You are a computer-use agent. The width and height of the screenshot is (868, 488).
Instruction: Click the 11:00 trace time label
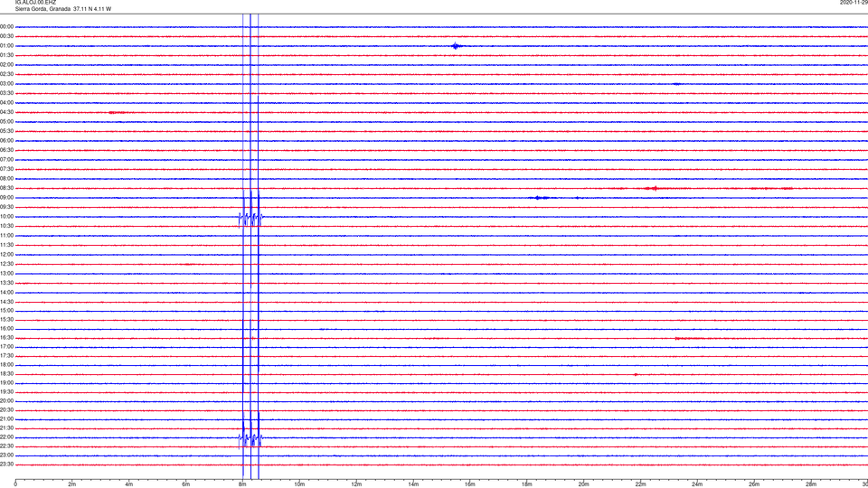tap(6, 236)
